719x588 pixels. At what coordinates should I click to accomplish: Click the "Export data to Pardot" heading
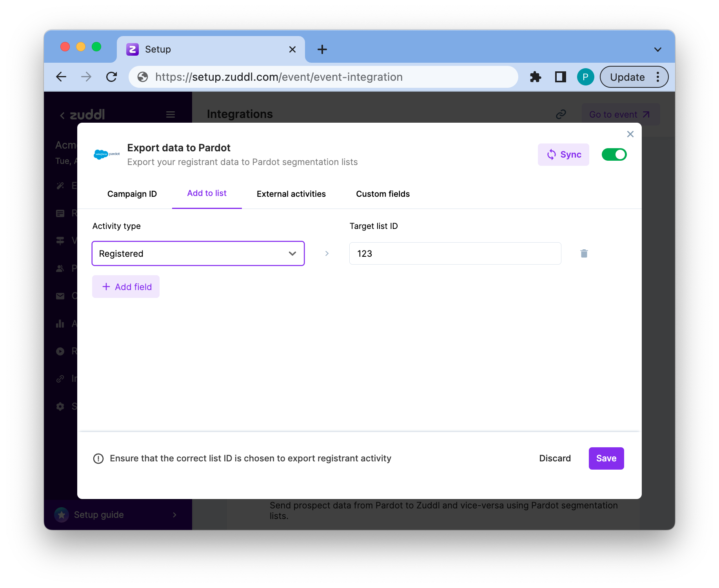[x=179, y=148]
